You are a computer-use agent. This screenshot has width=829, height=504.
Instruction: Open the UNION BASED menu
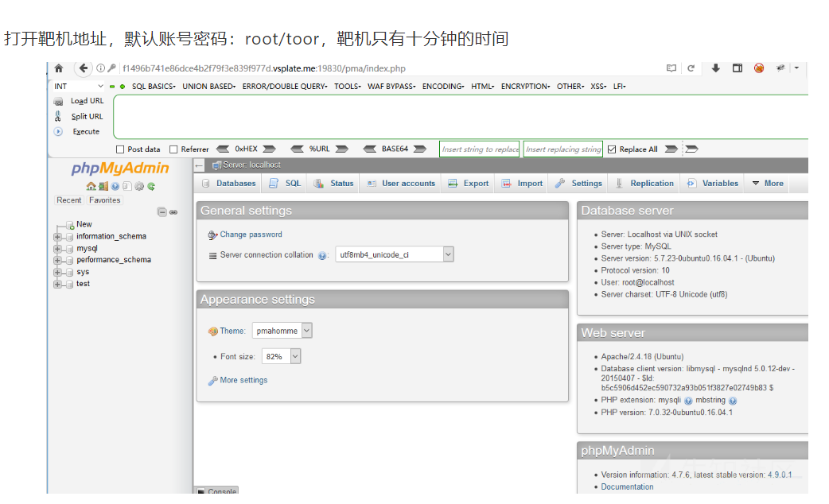(208, 86)
